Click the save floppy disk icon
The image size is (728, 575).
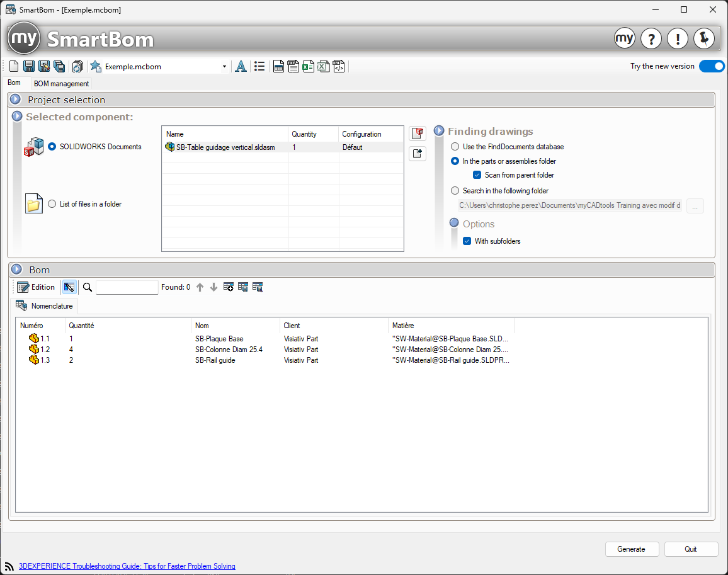(x=29, y=66)
